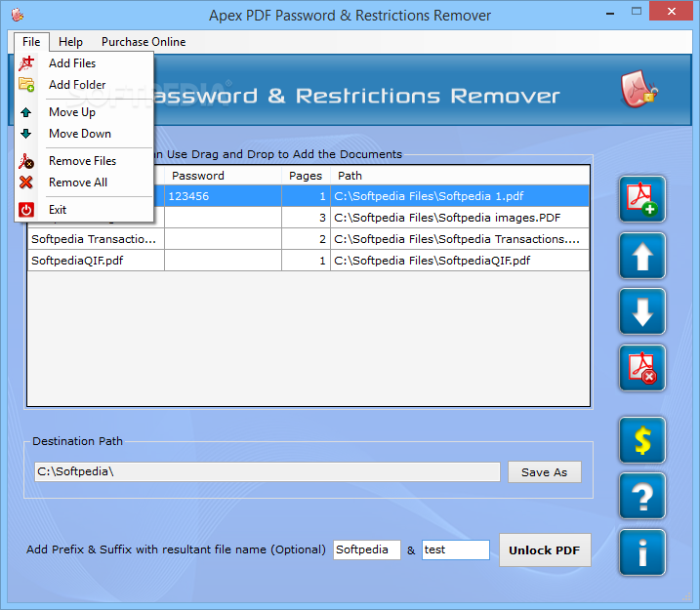Minimize the application window
Image resolution: width=700 pixels, height=610 pixels.
pos(610,13)
